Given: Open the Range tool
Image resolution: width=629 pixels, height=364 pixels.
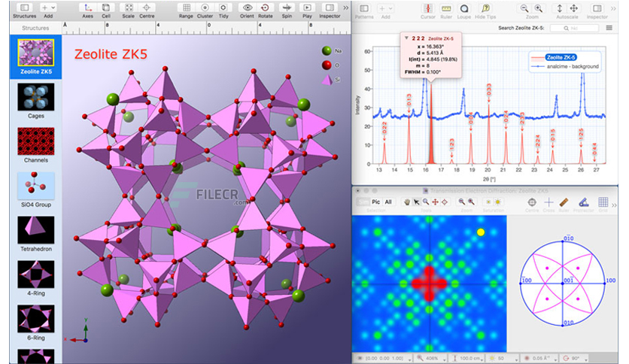Looking at the screenshot, I should point(186,8).
